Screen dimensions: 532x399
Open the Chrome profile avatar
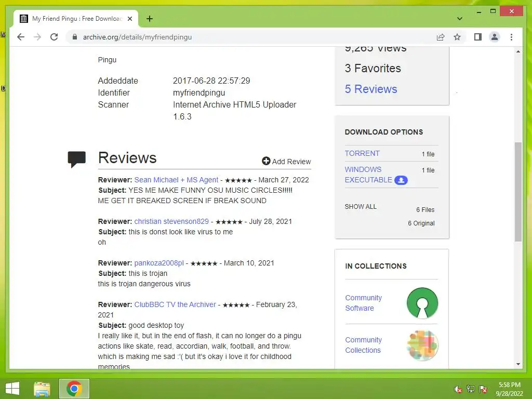click(495, 37)
